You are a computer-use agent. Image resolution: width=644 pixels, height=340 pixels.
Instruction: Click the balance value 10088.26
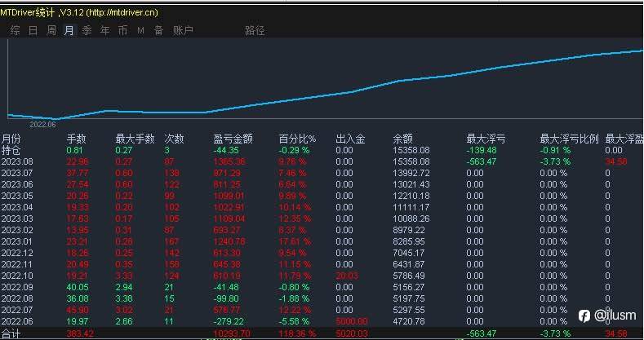(x=411, y=219)
